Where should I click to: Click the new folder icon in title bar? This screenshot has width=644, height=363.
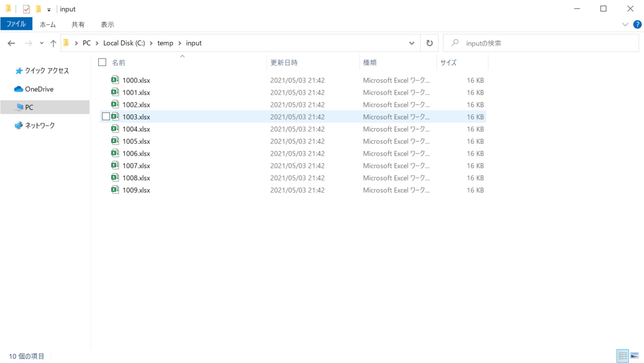click(x=38, y=9)
